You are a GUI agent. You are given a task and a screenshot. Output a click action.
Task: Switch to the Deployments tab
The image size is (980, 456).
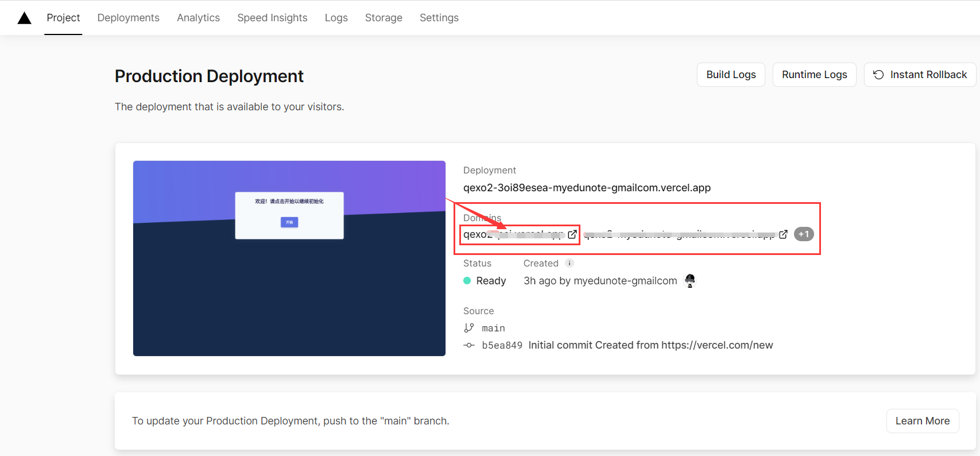128,18
